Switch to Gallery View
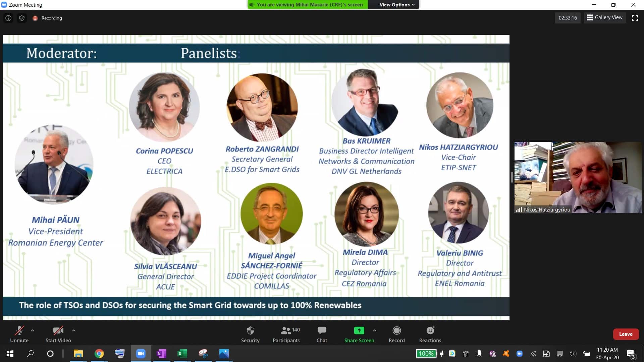The width and height of the screenshot is (644, 362). click(605, 17)
